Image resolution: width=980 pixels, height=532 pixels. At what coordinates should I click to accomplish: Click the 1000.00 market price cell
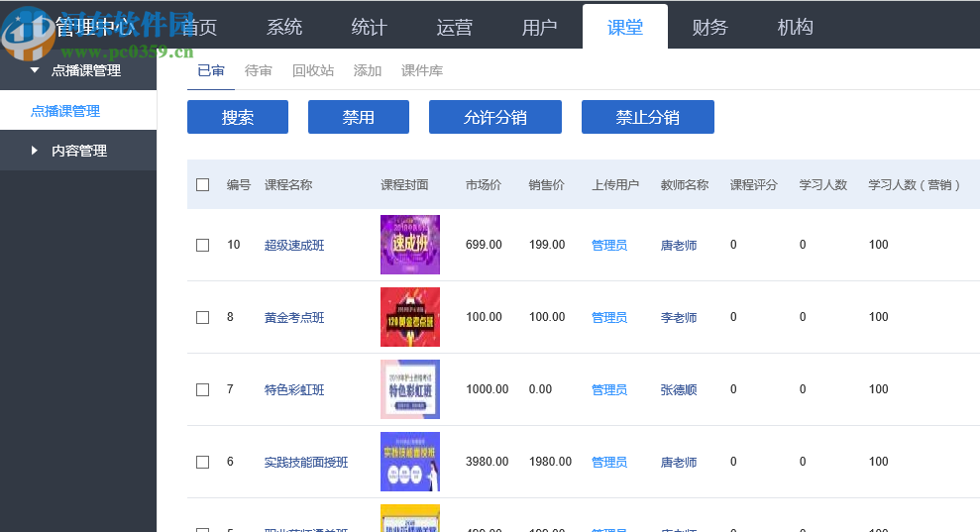coord(487,388)
